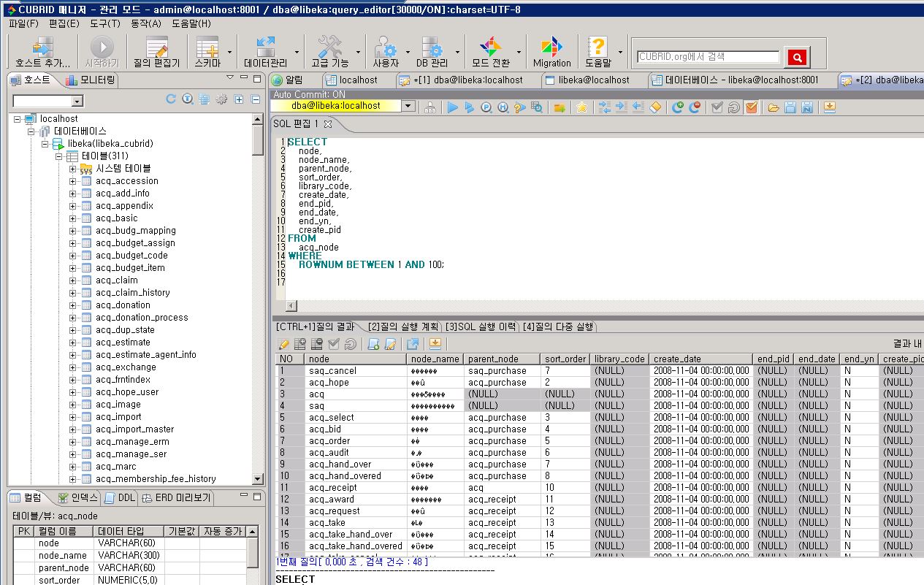Click the open folder icon in the editor toolbar
Image resolution: width=924 pixels, height=585 pixels.
click(x=773, y=107)
